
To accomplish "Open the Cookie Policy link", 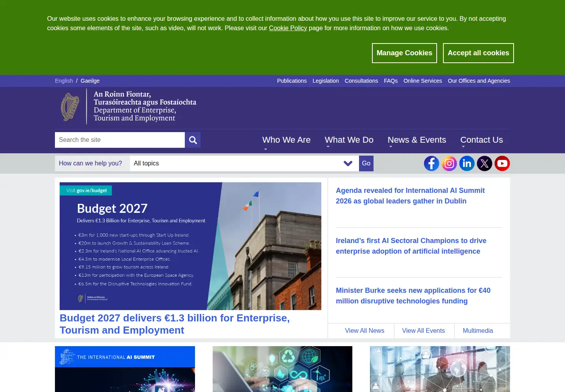I will pos(288,28).
